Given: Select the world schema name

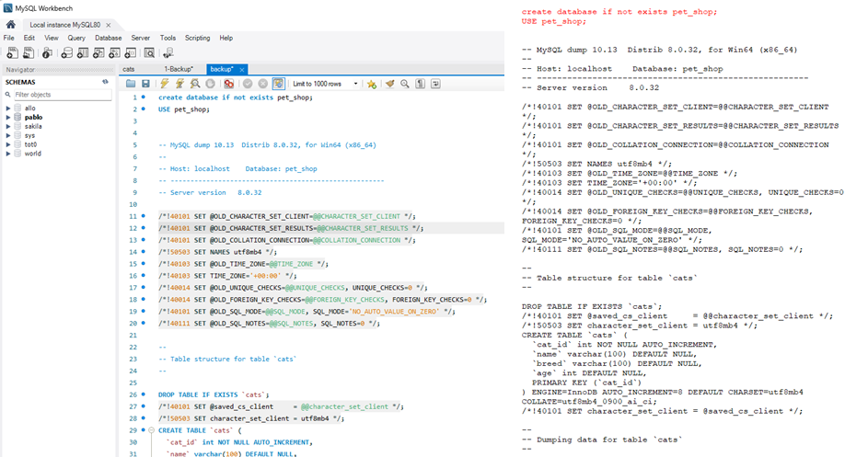Looking at the screenshot, I should [32, 154].
